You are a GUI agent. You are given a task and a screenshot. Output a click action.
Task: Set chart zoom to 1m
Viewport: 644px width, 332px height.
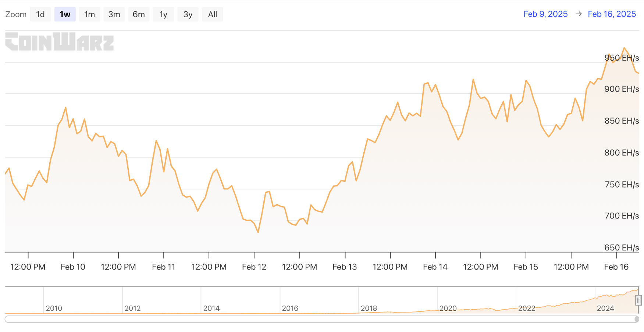tap(89, 14)
